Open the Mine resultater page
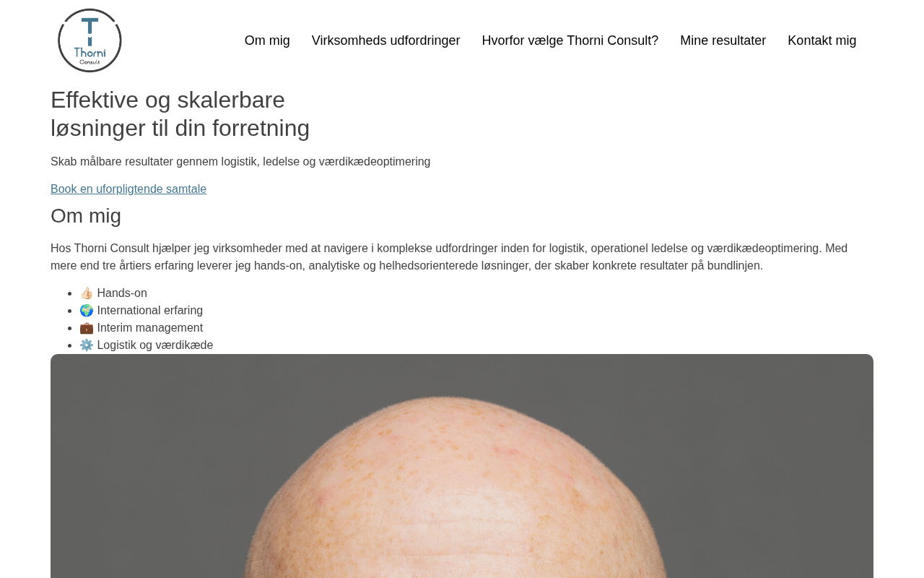The image size is (924, 578). pos(723,40)
